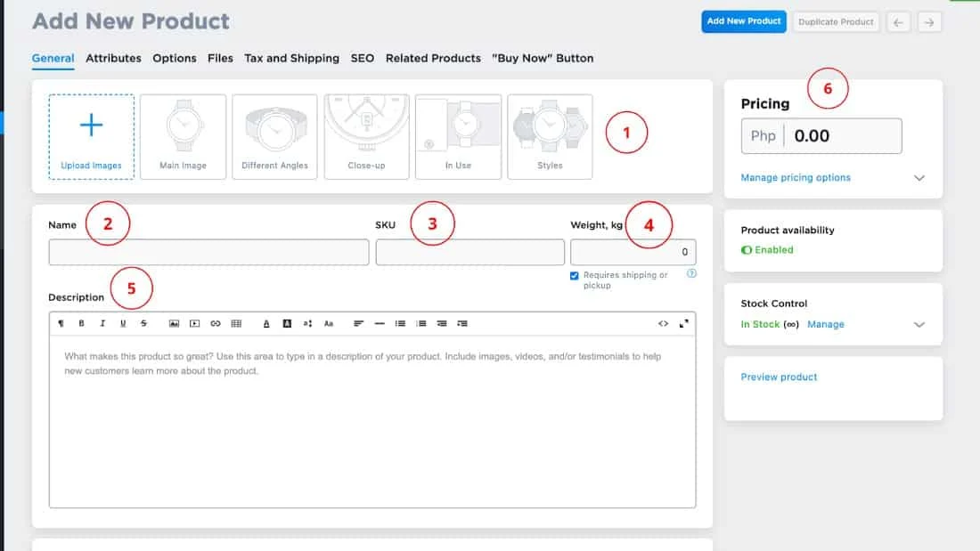980x551 pixels.
Task: Uncheck Requires shipping or pickup
Action: click(x=575, y=276)
